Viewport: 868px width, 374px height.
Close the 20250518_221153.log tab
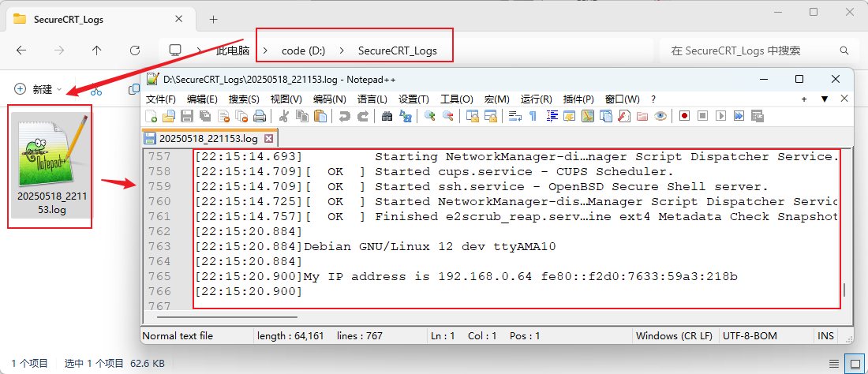point(268,138)
